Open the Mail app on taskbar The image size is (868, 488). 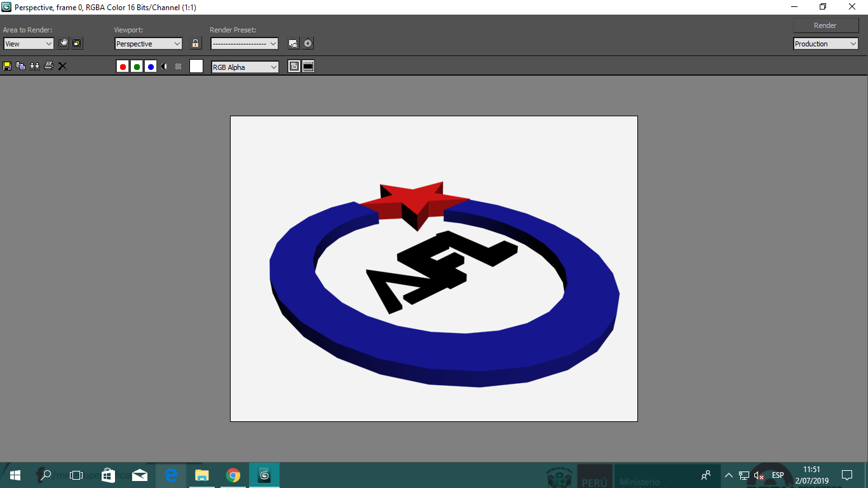140,475
